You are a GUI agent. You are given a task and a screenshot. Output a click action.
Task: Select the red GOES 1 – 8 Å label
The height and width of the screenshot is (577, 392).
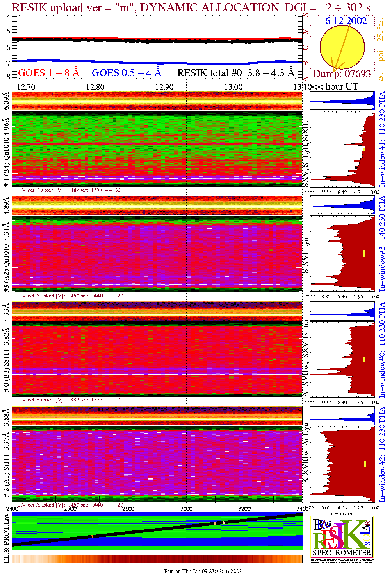[48, 73]
